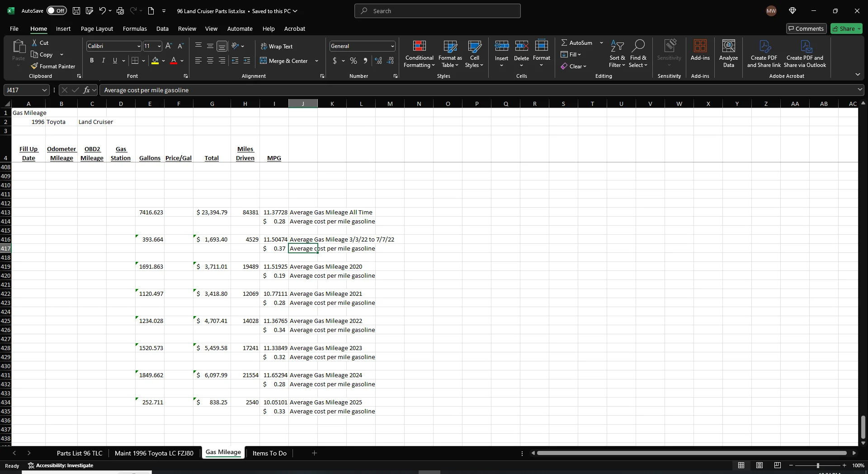Adjust the zoom level slider
The height and width of the screenshot is (474, 868).
point(817,465)
